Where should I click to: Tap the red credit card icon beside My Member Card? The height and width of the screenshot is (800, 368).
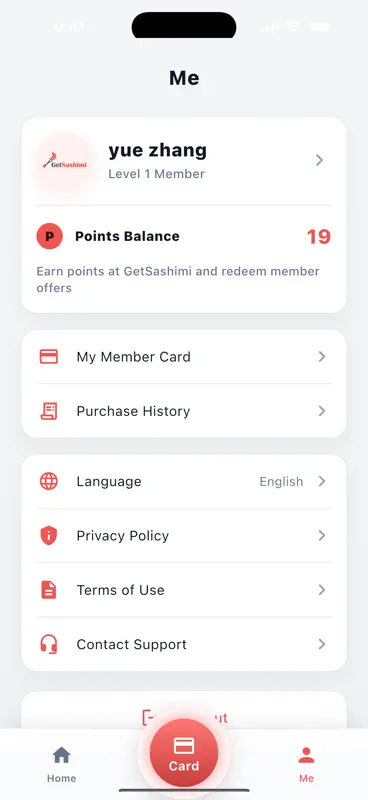(x=49, y=357)
